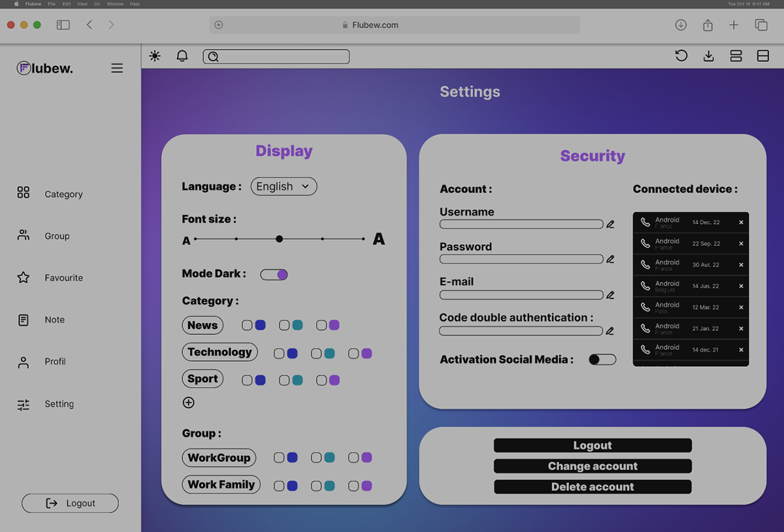The height and width of the screenshot is (532, 784).
Task: Open the Language dropdown set to English
Action: click(x=284, y=187)
